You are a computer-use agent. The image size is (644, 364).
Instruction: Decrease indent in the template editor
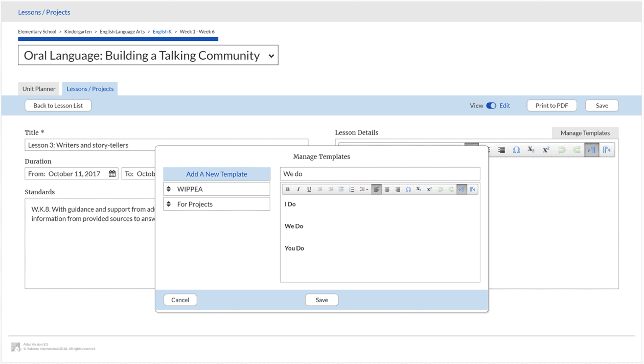click(320, 189)
